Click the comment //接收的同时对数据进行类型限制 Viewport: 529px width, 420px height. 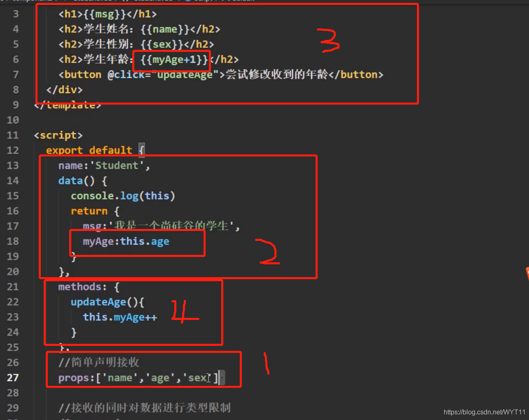tap(145, 408)
